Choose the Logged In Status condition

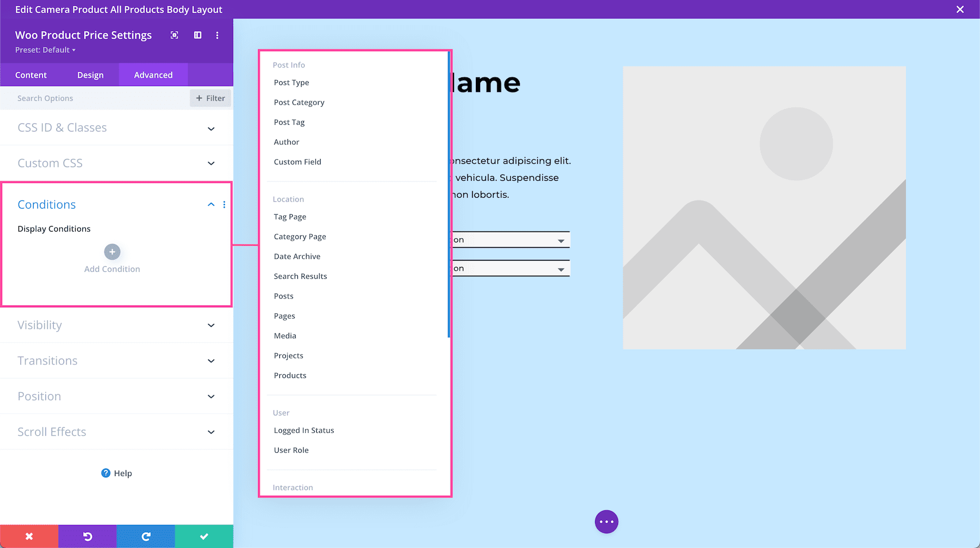click(x=304, y=430)
